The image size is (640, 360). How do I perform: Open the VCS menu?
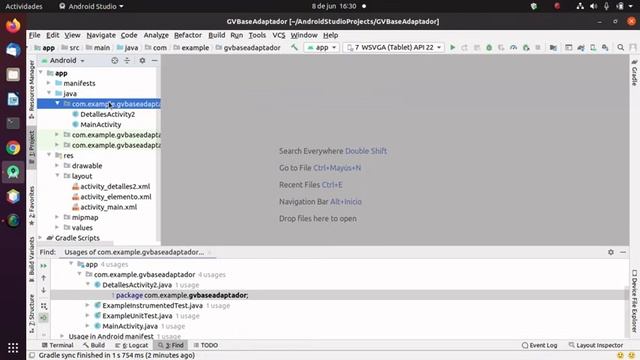point(279,35)
